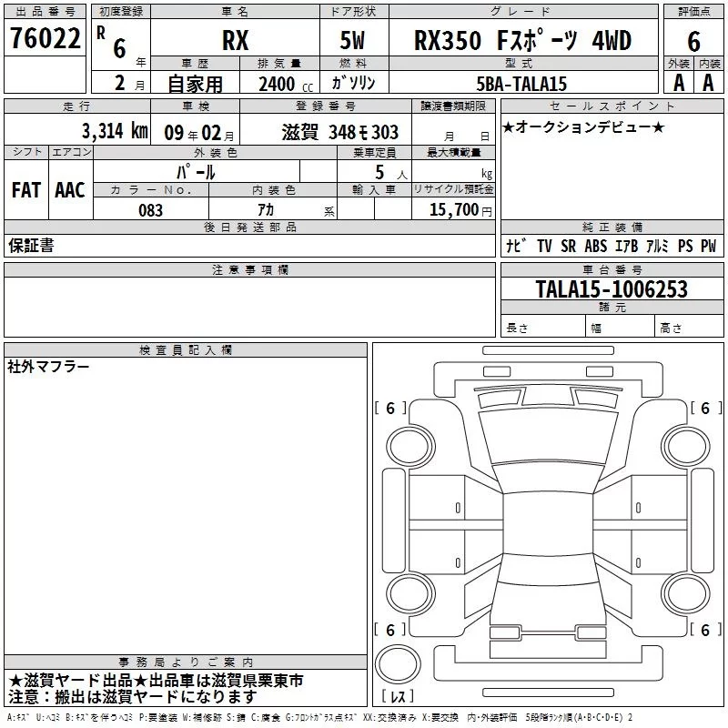
Task: Select vehicle history 自家用
Action: tap(195, 84)
